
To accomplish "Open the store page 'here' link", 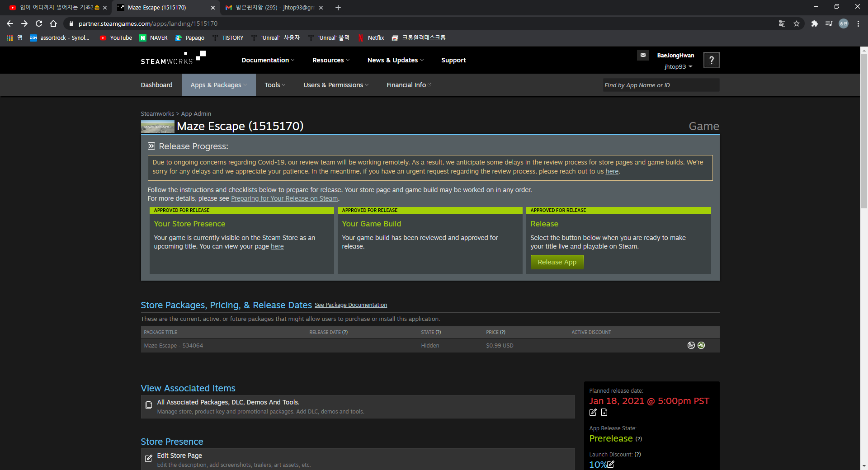I will 277,246.
